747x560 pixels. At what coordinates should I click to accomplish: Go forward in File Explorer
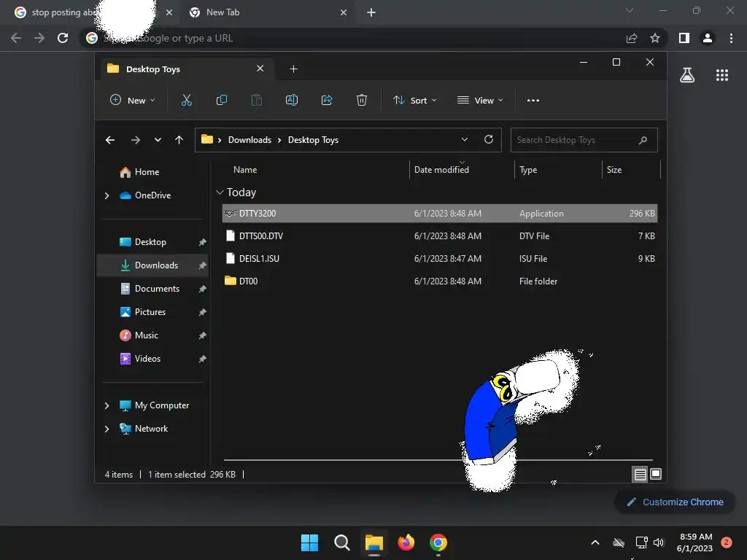135,140
